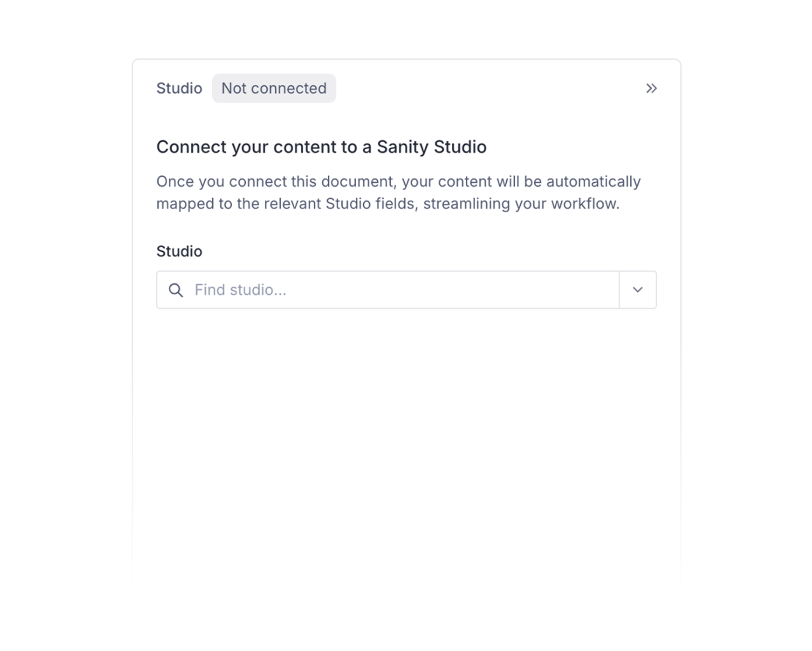Collapse the Studio panel via the double-chevron icon
Viewport: 812px width, 651px height.
tap(652, 88)
